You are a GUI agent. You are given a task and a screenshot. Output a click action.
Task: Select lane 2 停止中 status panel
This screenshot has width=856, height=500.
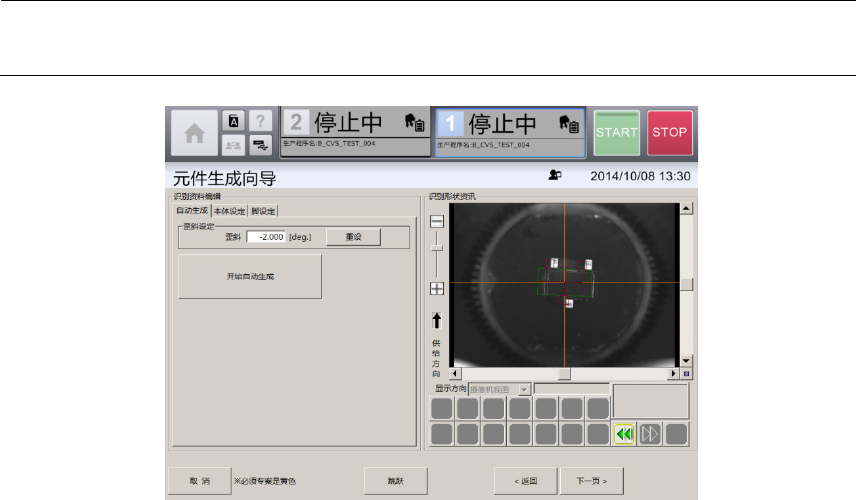point(354,131)
